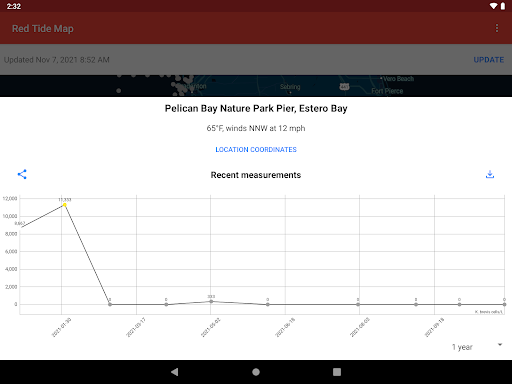Tap the Android back navigation button

[x=174, y=372]
